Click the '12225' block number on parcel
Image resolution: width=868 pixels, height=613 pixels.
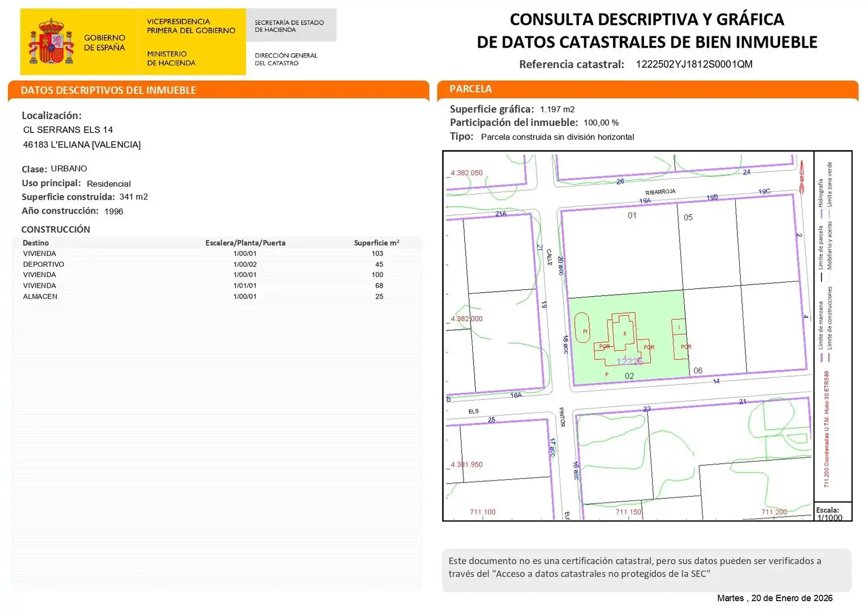630,362
